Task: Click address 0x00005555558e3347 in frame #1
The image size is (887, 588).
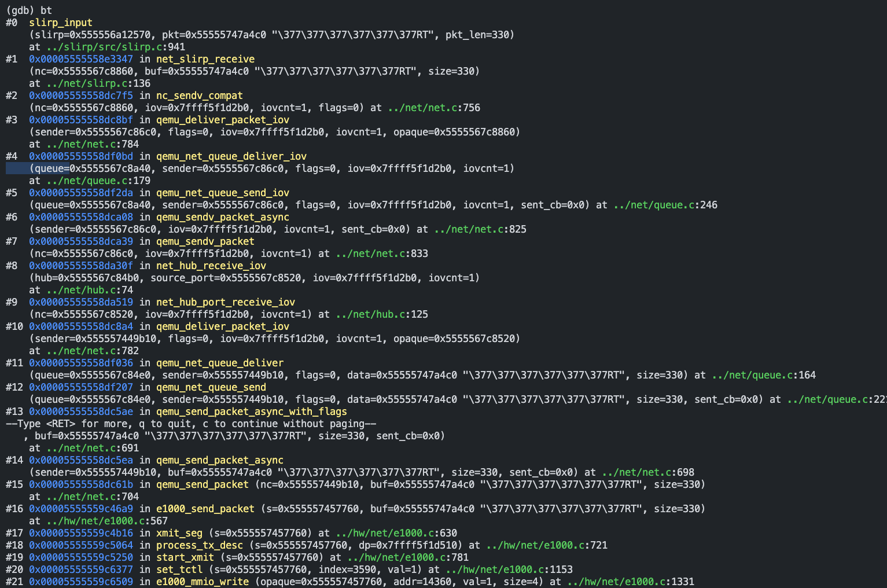Action: pyautogui.click(x=81, y=59)
